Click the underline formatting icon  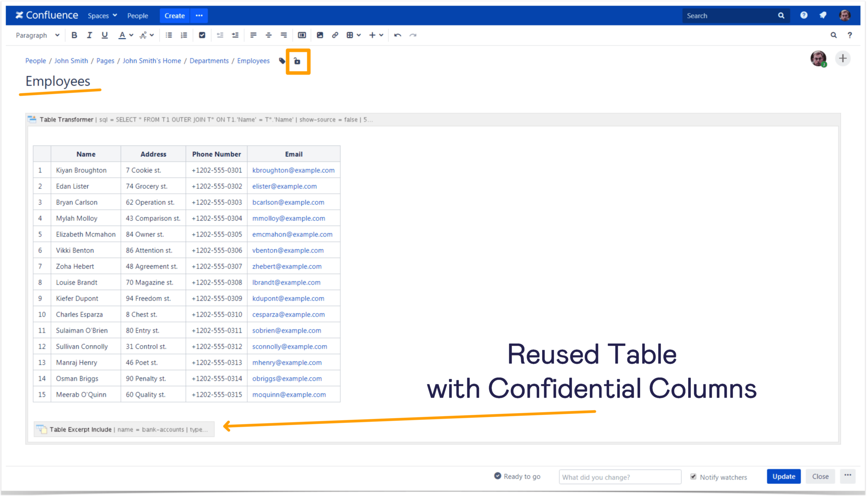tap(103, 35)
